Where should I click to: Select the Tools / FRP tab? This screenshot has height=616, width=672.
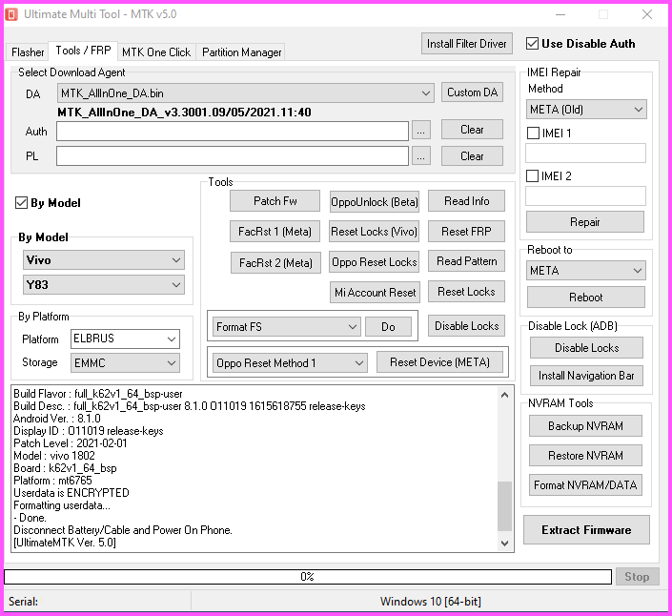83,51
